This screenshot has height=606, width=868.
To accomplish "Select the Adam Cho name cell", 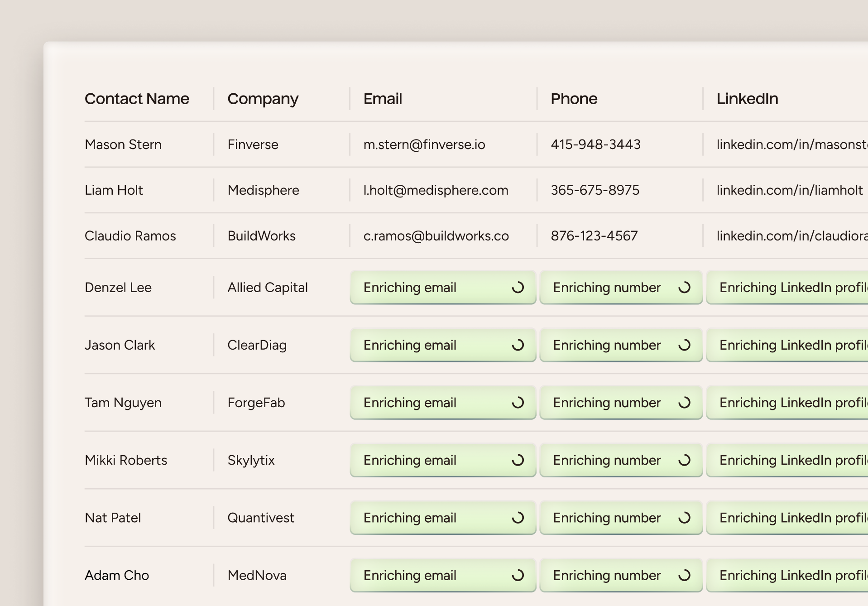I will pyautogui.click(x=117, y=575).
